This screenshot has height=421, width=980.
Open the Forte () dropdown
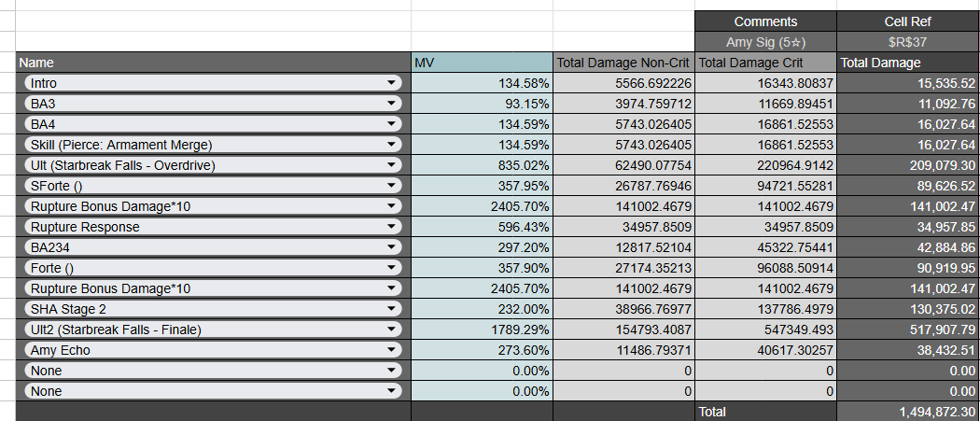pyautogui.click(x=213, y=268)
